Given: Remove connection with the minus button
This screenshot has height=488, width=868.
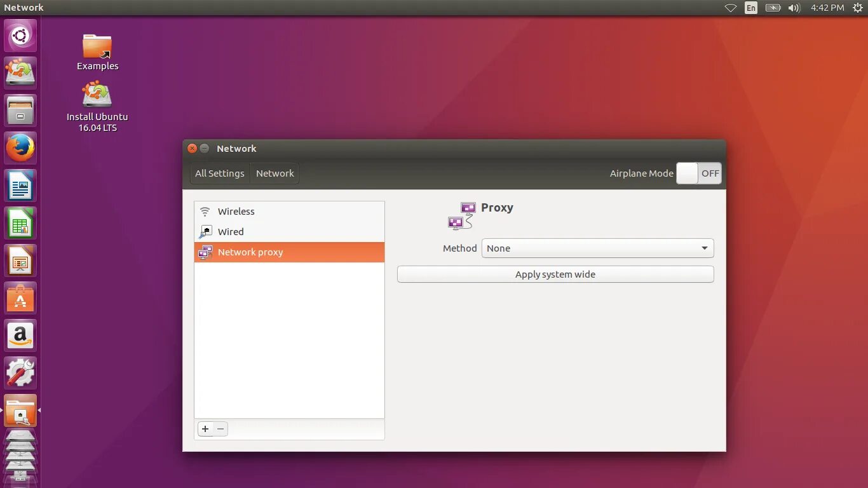Looking at the screenshot, I should tap(220, 429).
